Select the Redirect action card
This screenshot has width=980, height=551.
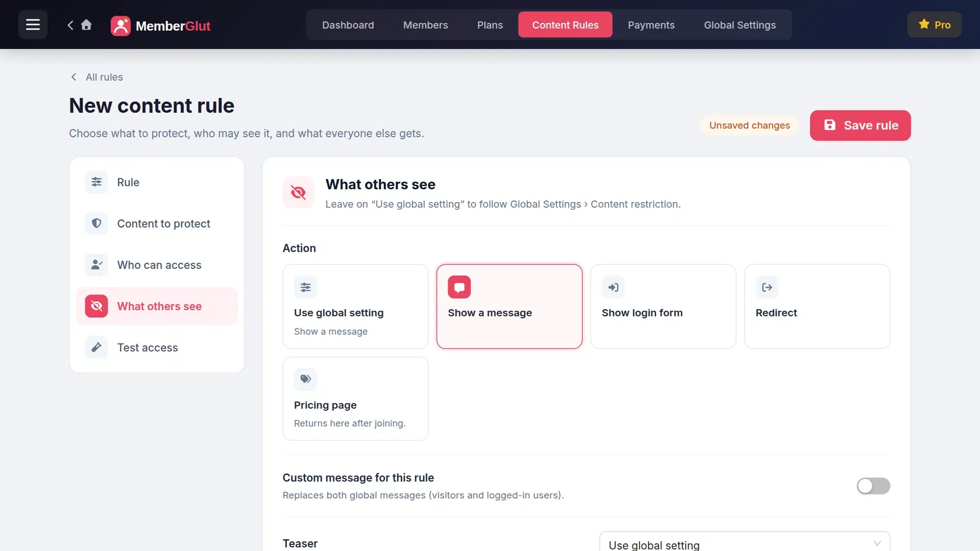817,306
